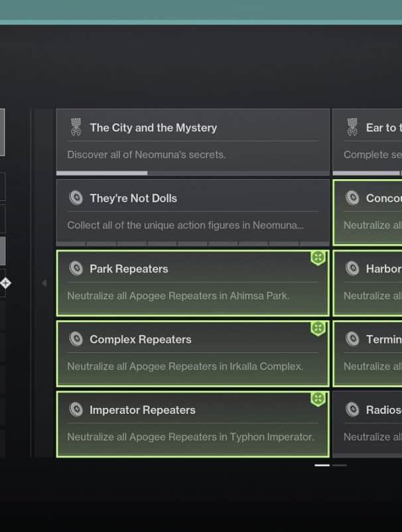Click 'Discover all of Neomuna's secrets.' text
This screenshot has height=532, width=402.
tap(146, 155)
